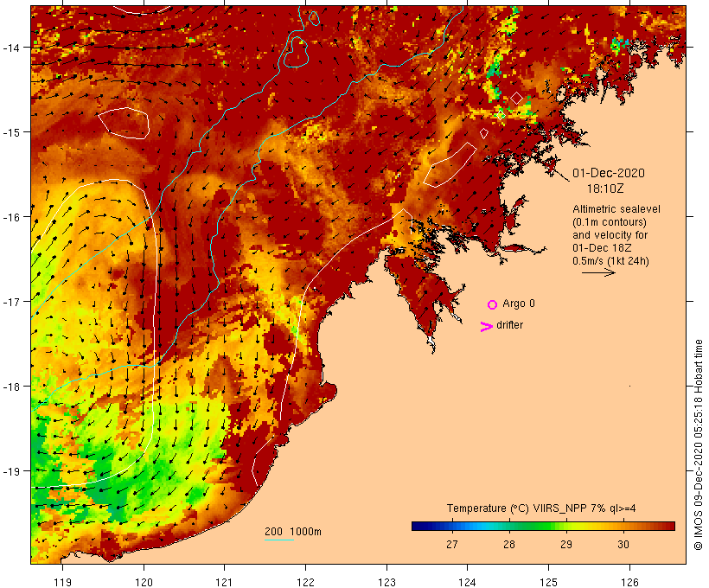Click longitude axis label 120
Screen dimensions: 709x588
tap(144, 582)
